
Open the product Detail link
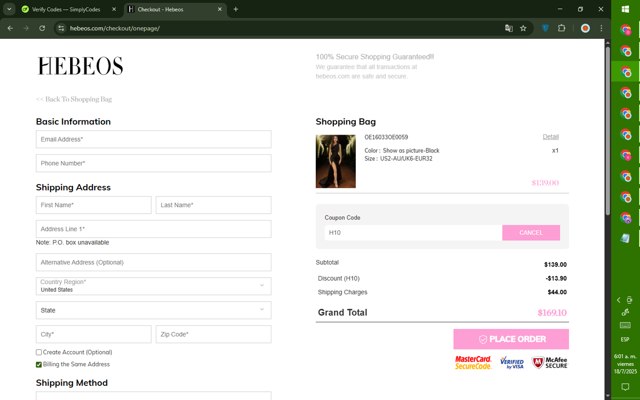(551, 137)
